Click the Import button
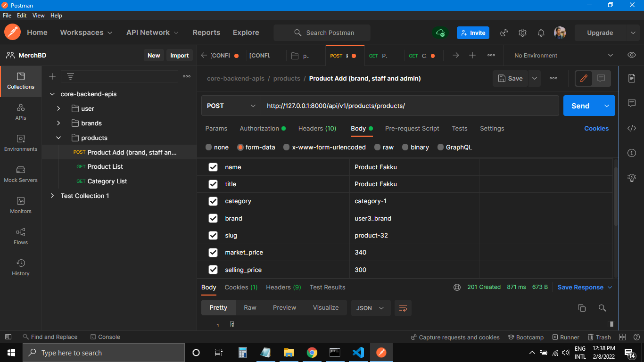The width and height of the screenshot is (644, 362). point(179,55)
